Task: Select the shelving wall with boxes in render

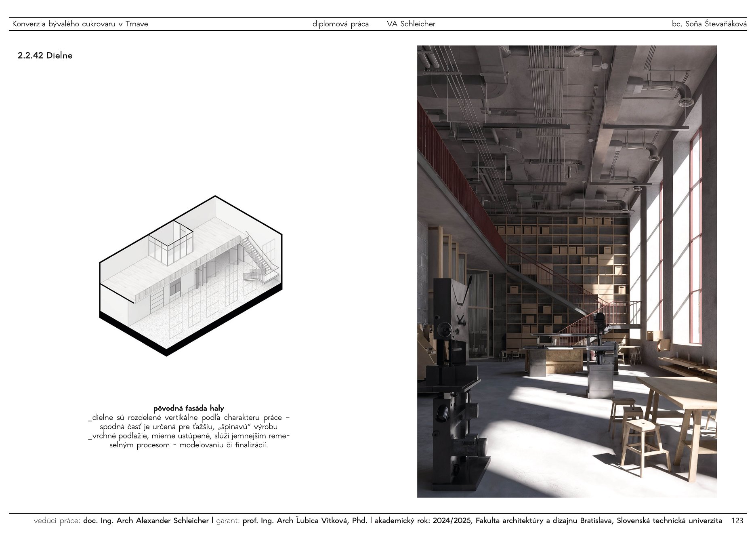Action: (x=565, y=267)
